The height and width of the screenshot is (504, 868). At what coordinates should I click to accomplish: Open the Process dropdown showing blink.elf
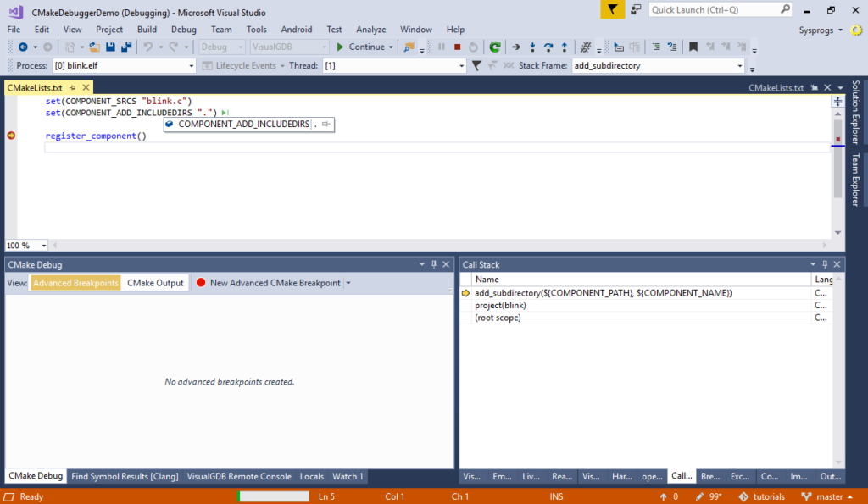[x=123, y=66]
